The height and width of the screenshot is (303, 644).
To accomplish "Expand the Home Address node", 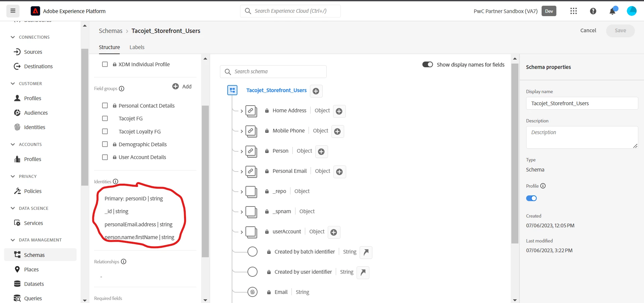I will [x=242, y=111].
